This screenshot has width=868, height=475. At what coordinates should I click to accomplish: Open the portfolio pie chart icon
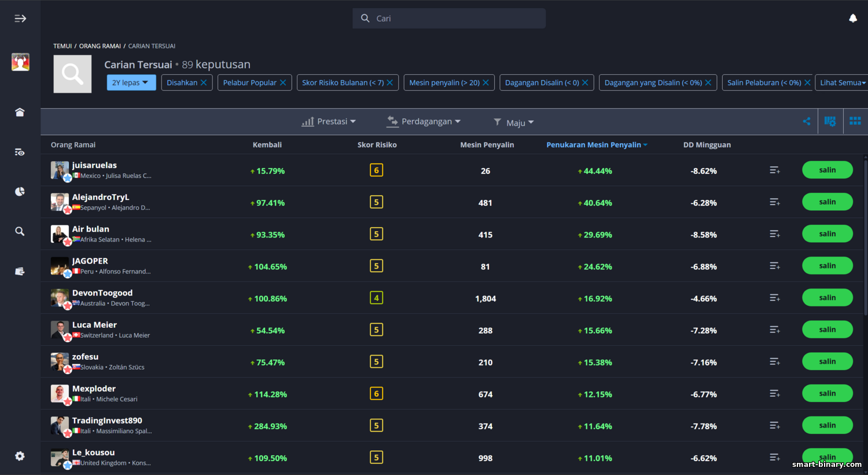[20, 192]
